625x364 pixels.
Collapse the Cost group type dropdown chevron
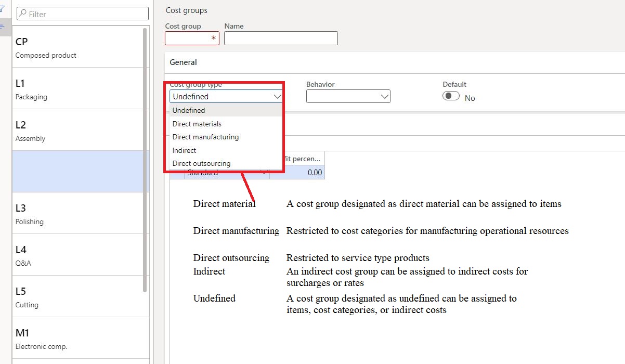[x=277, y=96]
